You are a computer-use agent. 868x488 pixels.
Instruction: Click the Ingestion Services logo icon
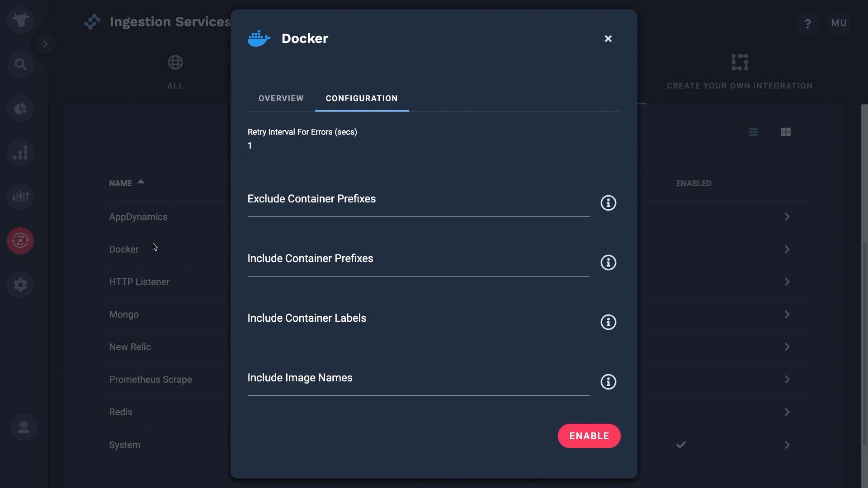(x=92, y=22)
